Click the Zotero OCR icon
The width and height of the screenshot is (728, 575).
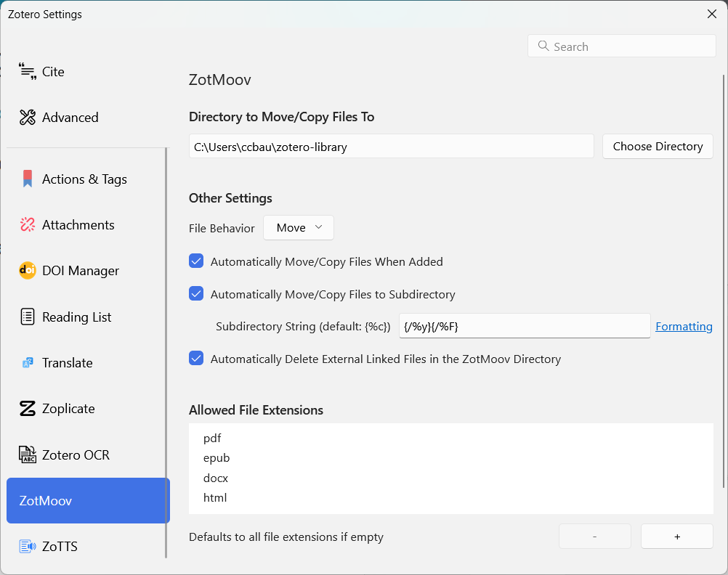pos(28,455)
